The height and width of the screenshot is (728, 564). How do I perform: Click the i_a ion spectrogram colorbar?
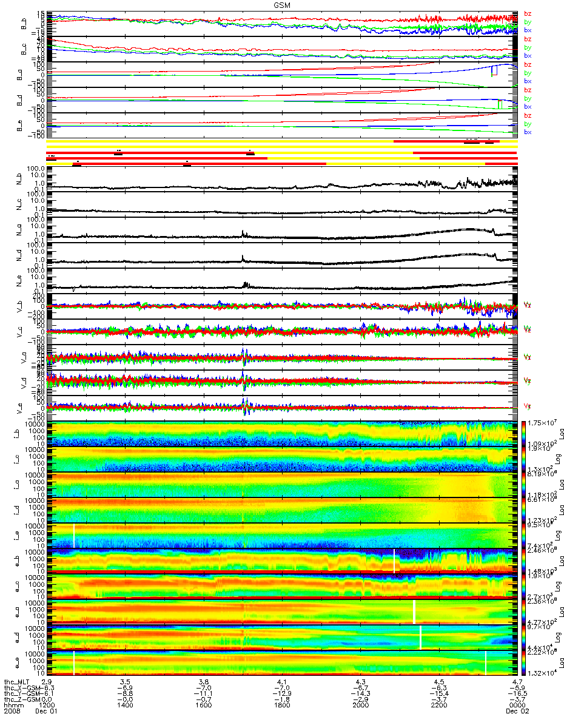(525, 484)
